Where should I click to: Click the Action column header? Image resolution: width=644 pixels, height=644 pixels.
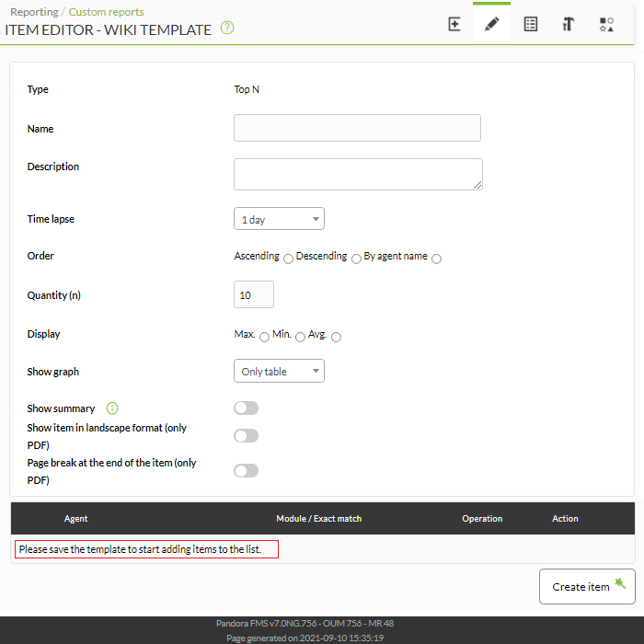point(565,518)
